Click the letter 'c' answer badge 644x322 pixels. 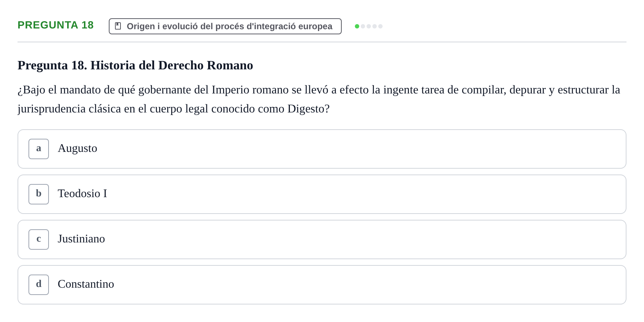tap(39, 239)
